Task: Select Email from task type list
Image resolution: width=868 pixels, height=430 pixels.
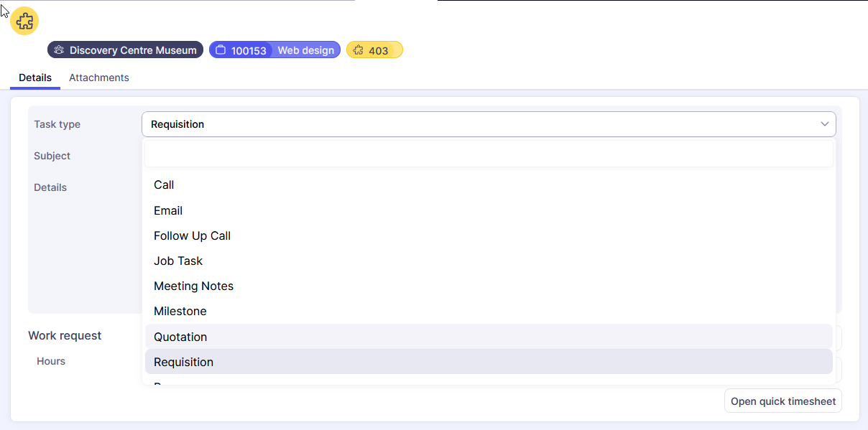Action: click(x=168, y=210)
